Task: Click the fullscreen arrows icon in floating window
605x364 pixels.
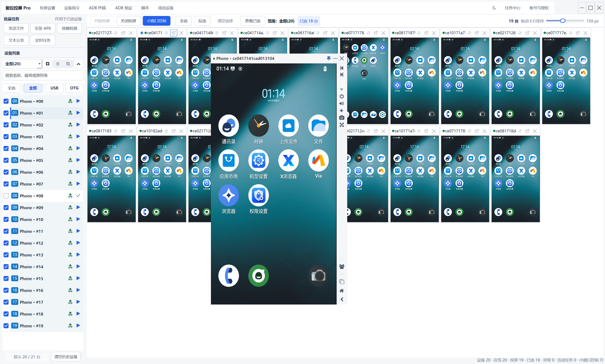Action: [342, 125]
